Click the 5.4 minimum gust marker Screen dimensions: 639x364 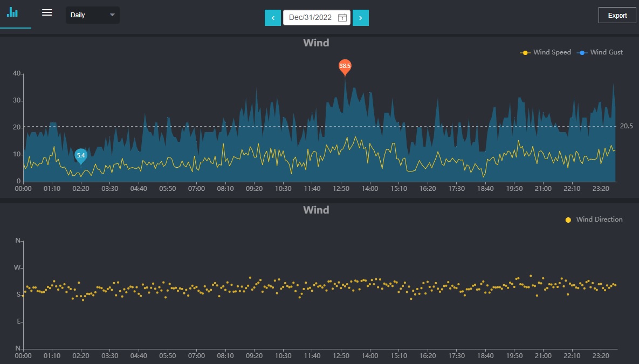[x=81, y=156]
